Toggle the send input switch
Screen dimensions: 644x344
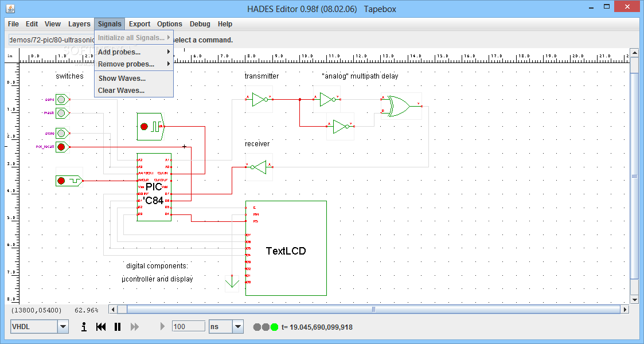tap(62, 99)
